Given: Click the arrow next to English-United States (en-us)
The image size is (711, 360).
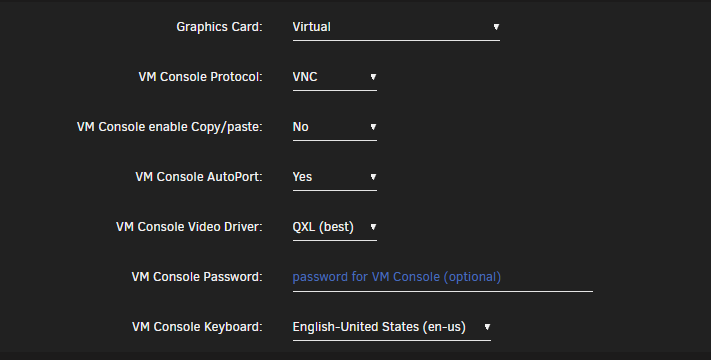Looking at the screenshot, I should coord(487,326).
